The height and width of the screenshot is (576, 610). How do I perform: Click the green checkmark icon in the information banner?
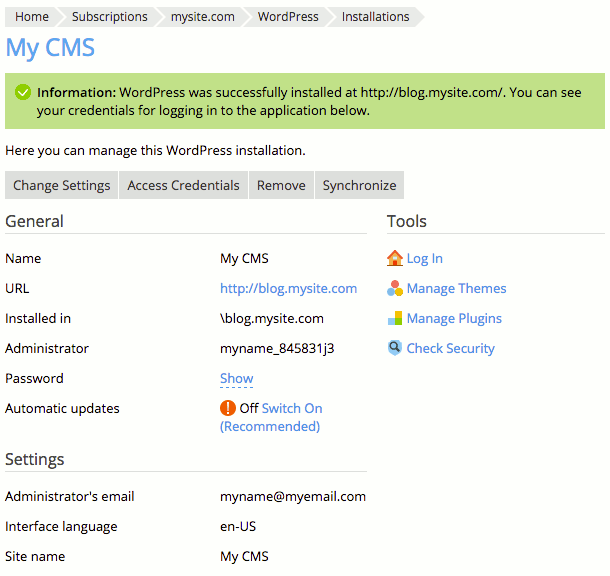(23, 92)
